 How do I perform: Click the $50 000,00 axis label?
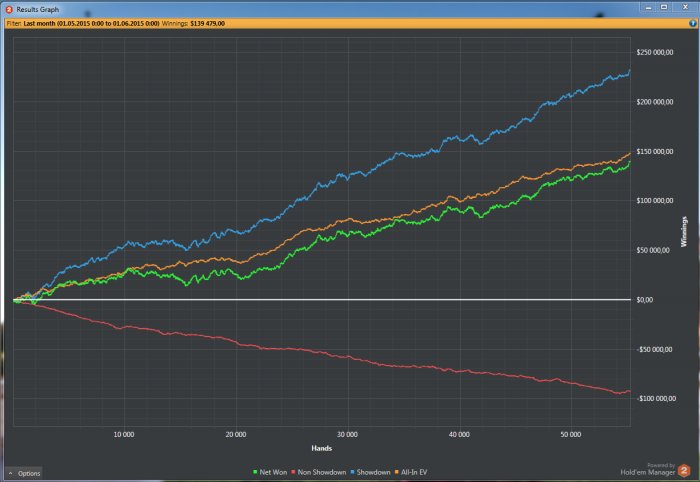653,250
